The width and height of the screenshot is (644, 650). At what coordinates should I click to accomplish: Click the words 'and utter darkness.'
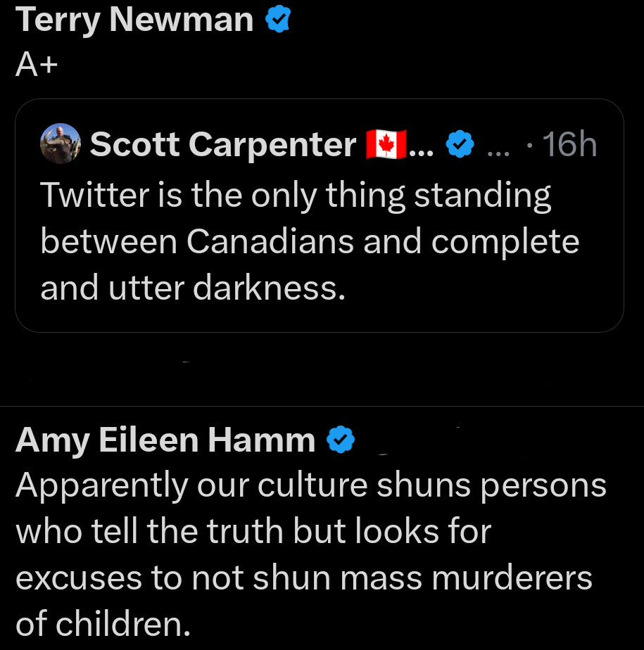click(193, 287)
